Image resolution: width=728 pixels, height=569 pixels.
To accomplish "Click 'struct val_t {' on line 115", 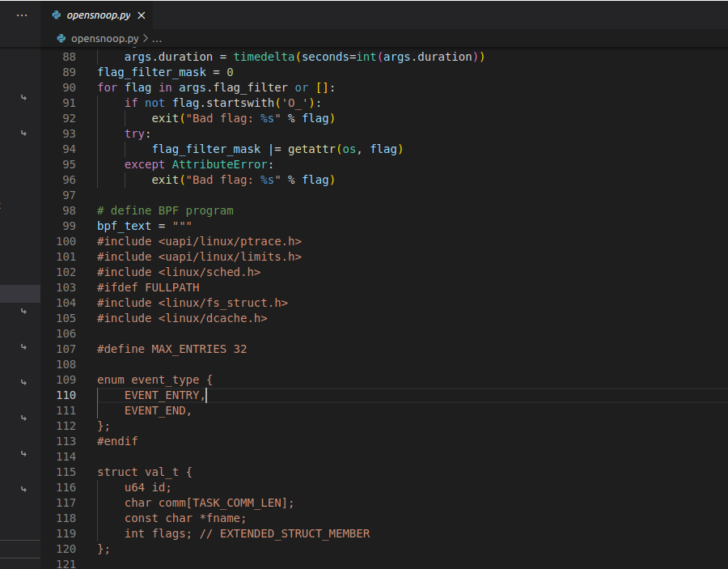I will click(145, 473).
